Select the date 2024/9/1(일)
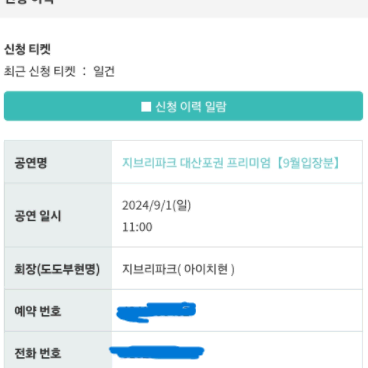The width and height of the screenshot is (368, 368). 156,205
